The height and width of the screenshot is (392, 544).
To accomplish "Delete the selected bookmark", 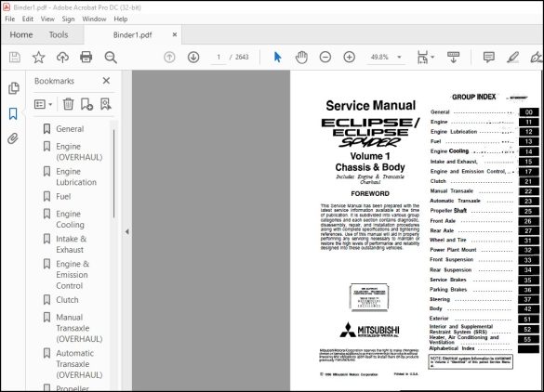I will 68,104.
